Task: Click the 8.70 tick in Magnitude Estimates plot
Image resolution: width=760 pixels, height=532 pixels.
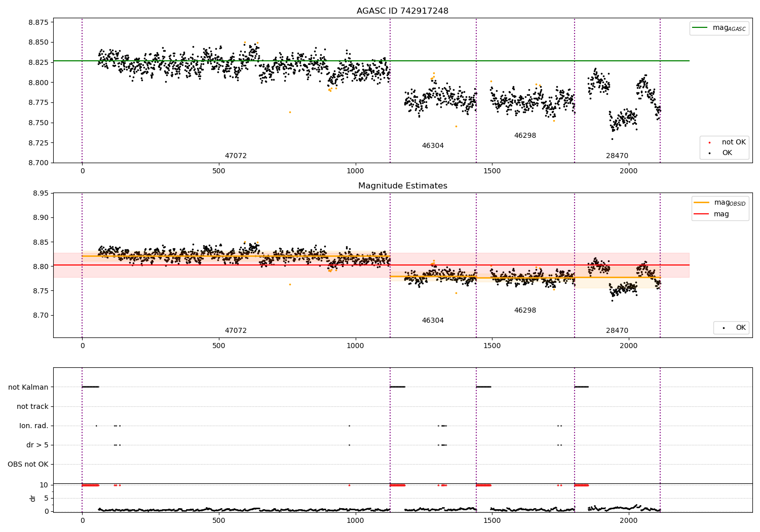Action: pyautogui.click(x=41, y=315)
